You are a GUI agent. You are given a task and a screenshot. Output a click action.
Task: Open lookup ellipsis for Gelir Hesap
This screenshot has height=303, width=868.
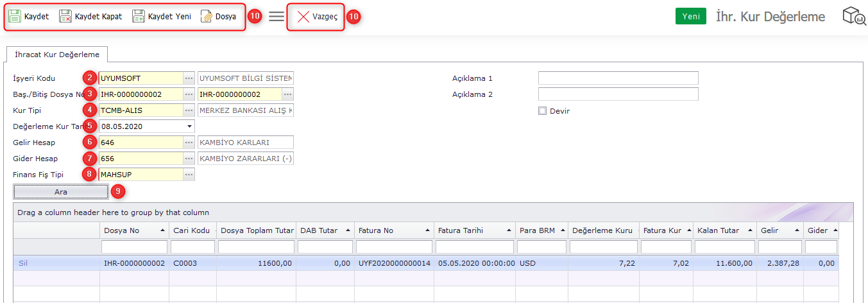tap(189, 143)
